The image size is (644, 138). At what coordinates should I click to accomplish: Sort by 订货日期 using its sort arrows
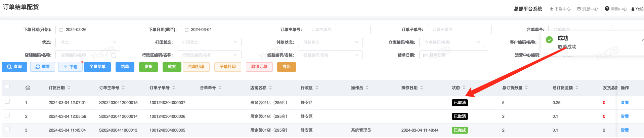(x=69, y=88)
